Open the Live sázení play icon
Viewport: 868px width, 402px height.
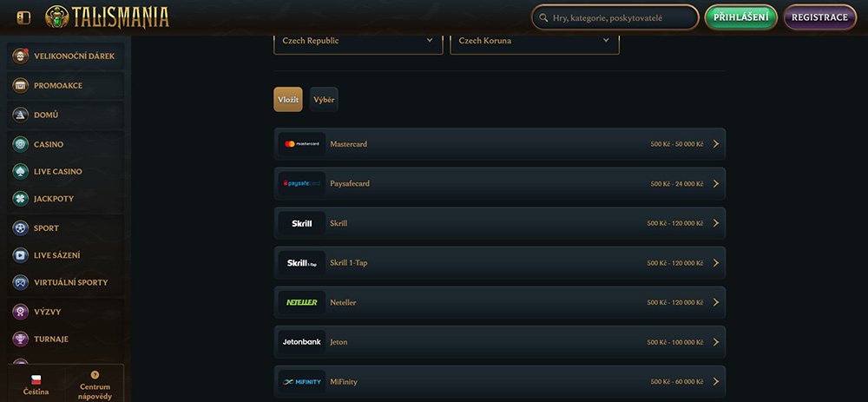point(21,255)
